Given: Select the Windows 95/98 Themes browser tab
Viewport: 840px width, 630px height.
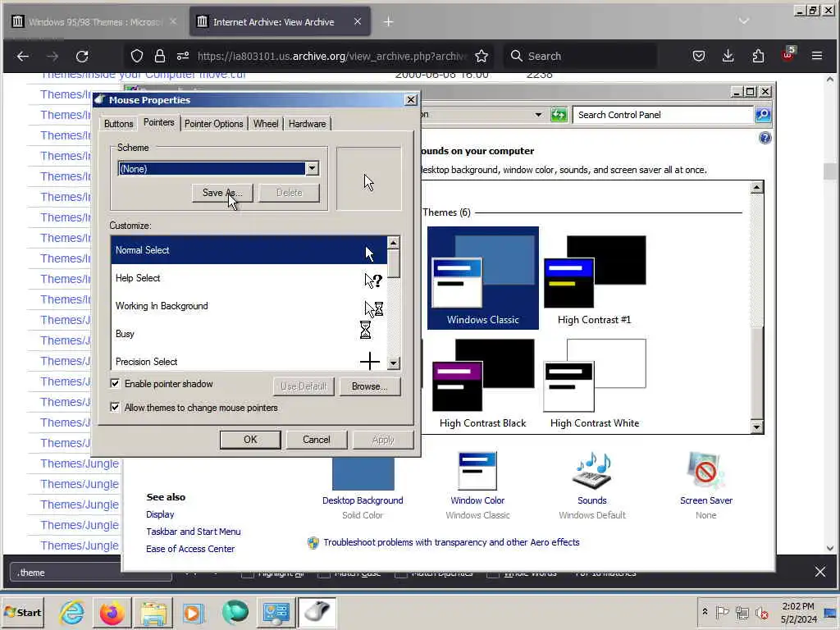Looking at the screenshot, I should (94, 22).
